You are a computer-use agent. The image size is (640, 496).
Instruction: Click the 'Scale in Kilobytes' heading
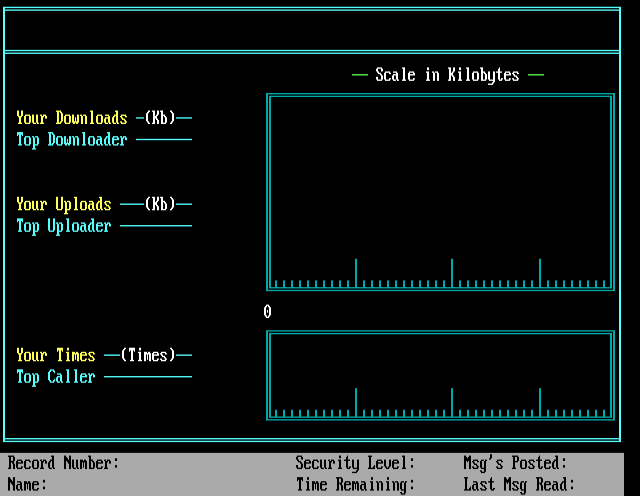447,75
